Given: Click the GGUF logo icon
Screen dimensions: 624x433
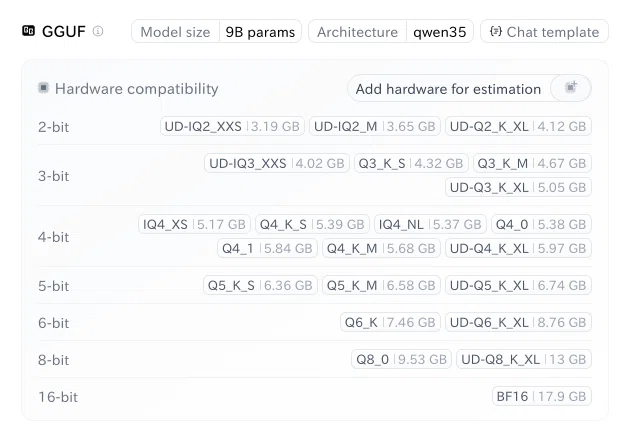Looking at the screenshot, I should coord(29,31).
